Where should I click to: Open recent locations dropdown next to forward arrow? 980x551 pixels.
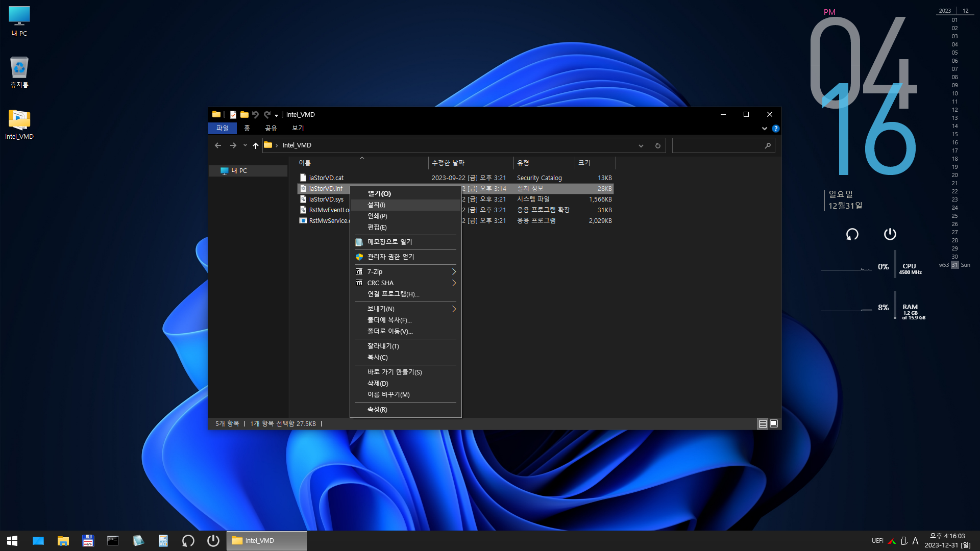[x=245, y=145]
